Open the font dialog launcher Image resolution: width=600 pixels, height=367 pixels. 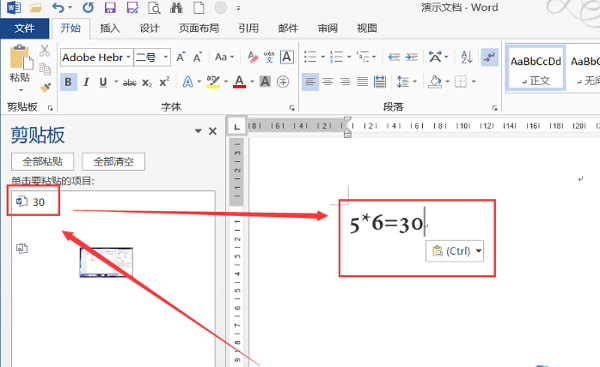[292, 108]
